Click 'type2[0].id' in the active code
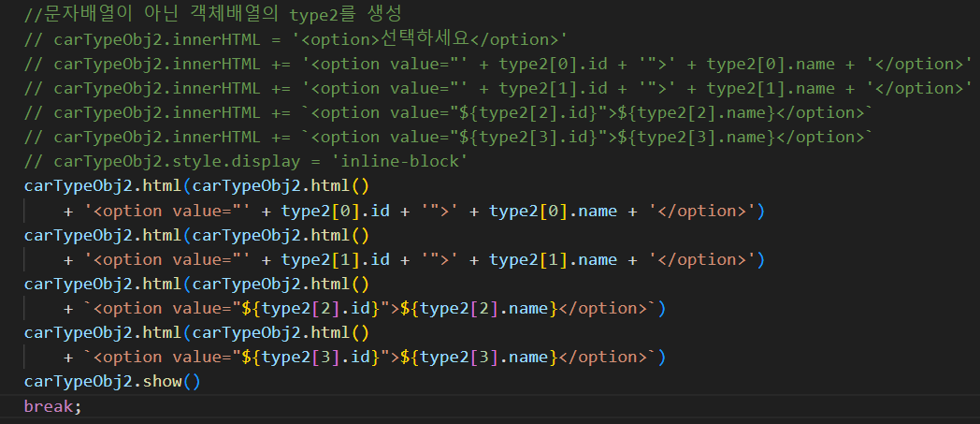This screenshot has width=980, height=424. coord(335,211)
